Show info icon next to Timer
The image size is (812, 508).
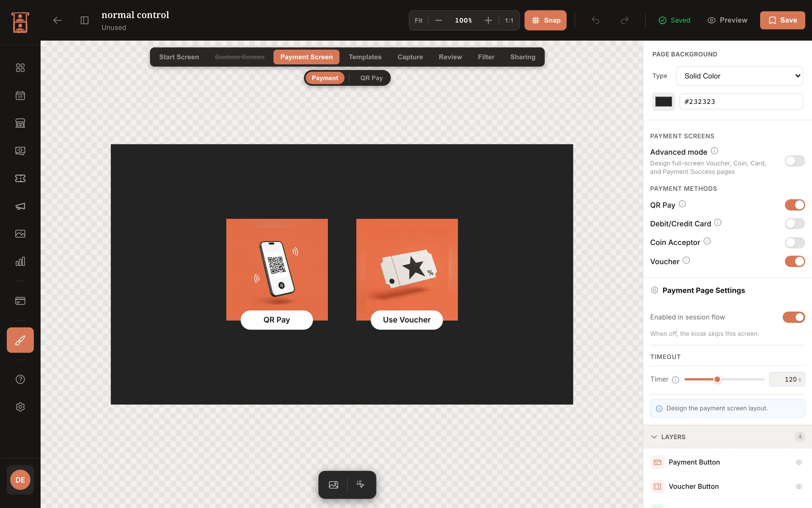(676, 380)
